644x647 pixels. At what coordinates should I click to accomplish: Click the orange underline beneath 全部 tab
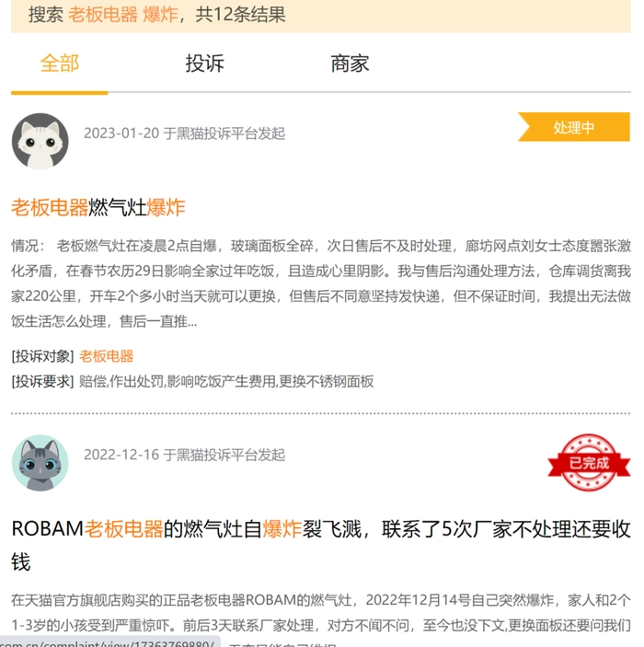(60, 93)
